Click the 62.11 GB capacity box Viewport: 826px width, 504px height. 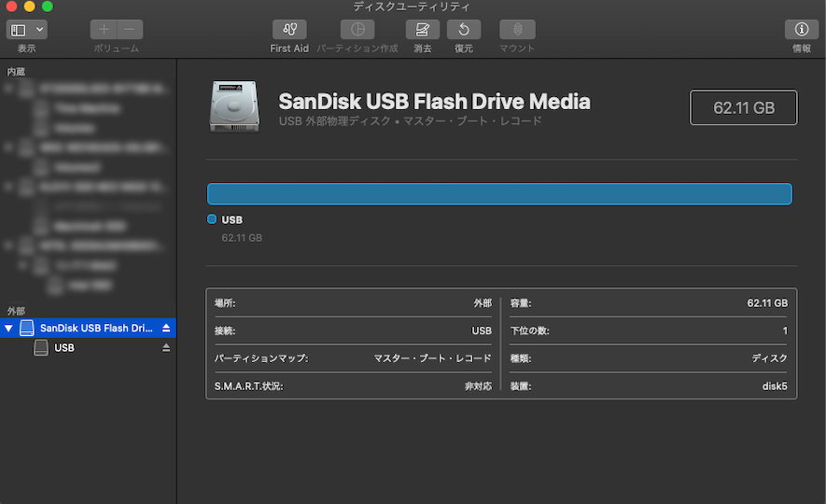(x=743, y=107)
